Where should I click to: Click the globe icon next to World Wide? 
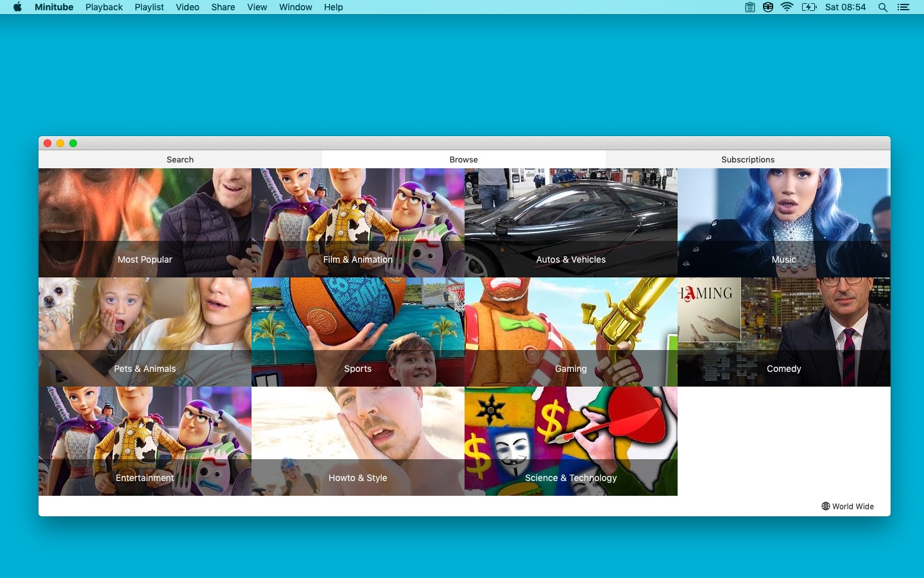pyautogui.click(x=825, y=507)
